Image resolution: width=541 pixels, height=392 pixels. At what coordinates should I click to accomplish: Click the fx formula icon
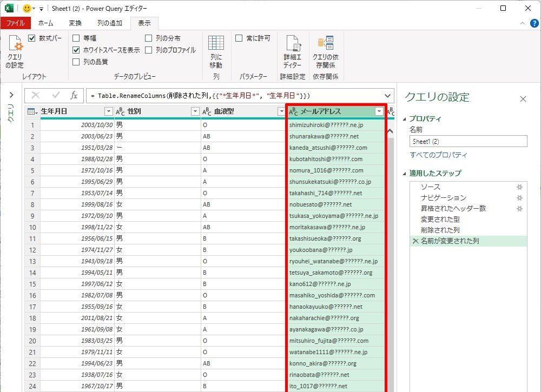point(74,95)
